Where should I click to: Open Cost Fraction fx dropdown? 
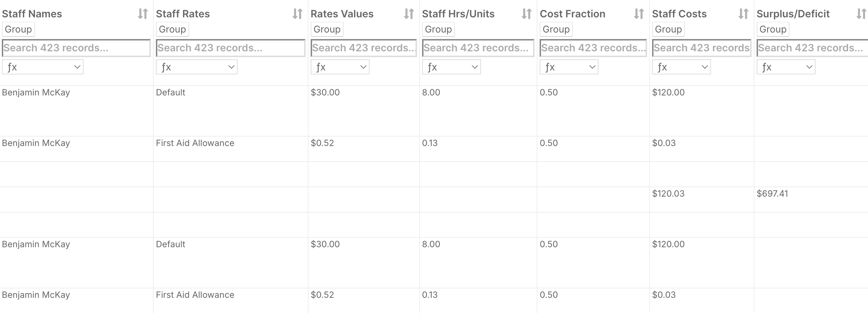(x=569, y=67)
